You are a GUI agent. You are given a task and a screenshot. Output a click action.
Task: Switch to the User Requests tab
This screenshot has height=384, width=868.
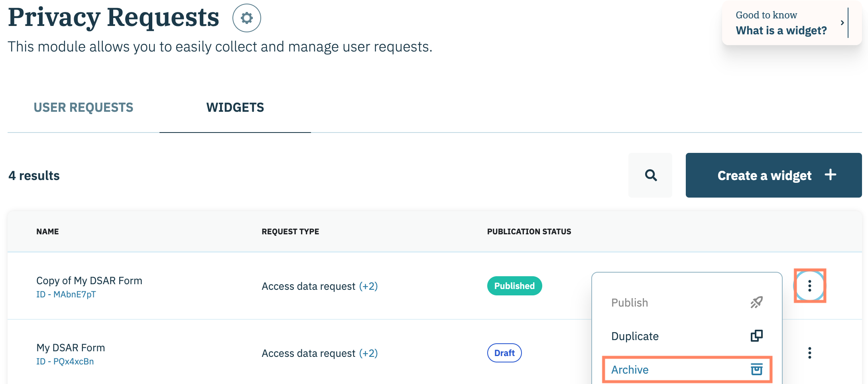tap(83, 107)
